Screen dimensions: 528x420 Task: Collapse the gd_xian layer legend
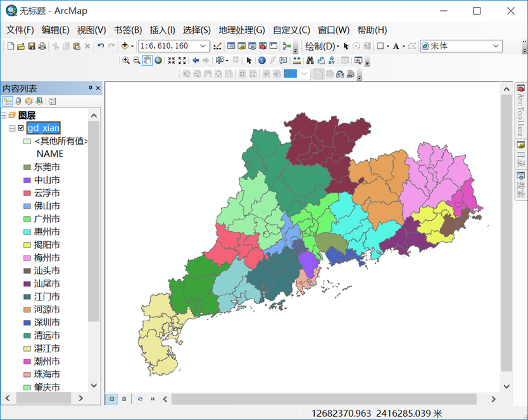(12, 128)
